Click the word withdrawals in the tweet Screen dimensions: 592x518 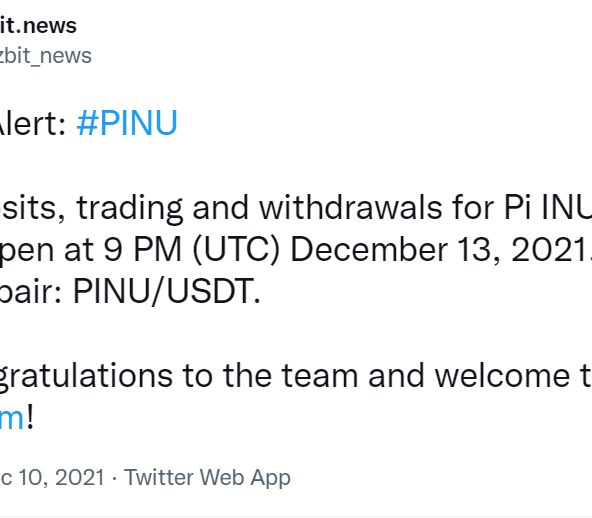[x=351, y=207]
